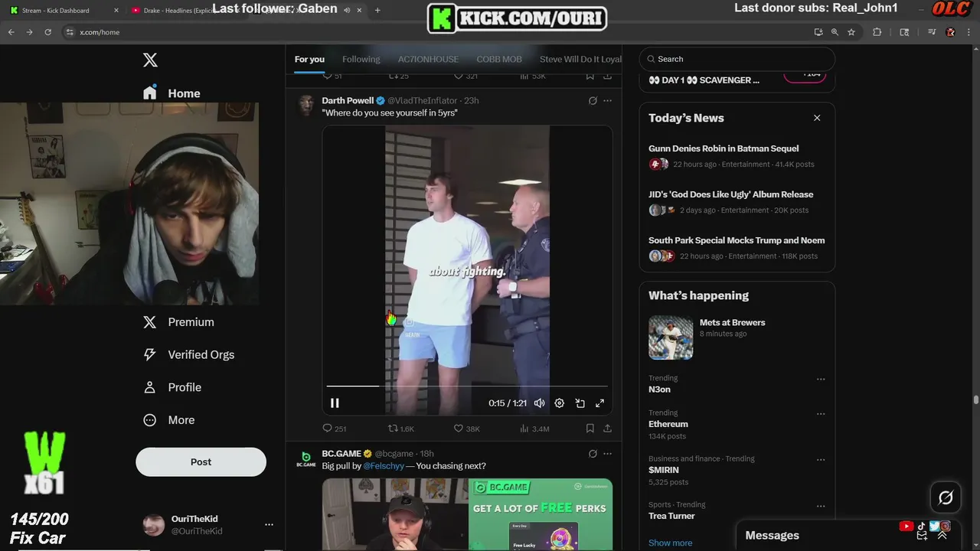This screenshot has height=551, width=980.
Task: Switch to the AC7IONHOUSE tab
Action: tap(428, 59)
